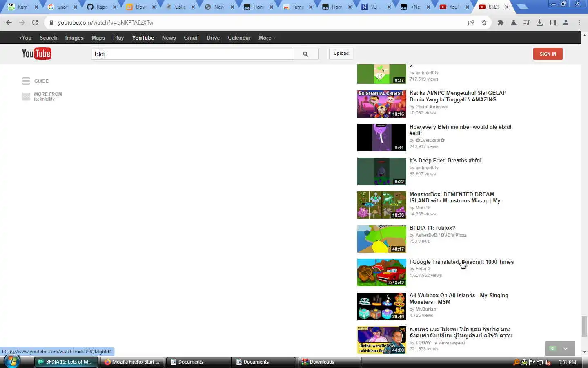Image resolution: width=588 pixels, height=368 pixels.
Task: Open +You in Google bar
Action: point(25,38)
